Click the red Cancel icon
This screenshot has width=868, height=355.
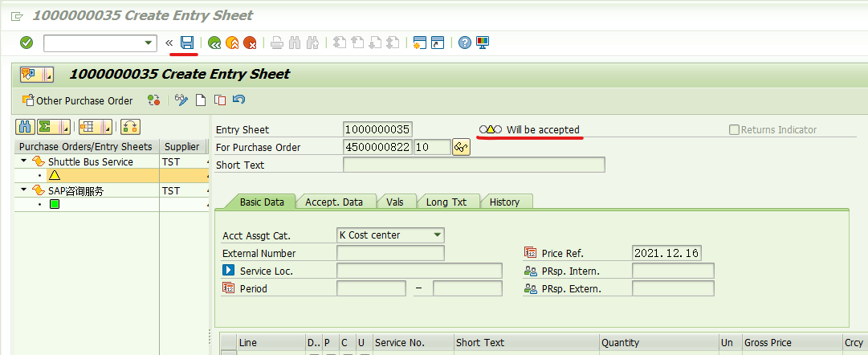[250, 43]
